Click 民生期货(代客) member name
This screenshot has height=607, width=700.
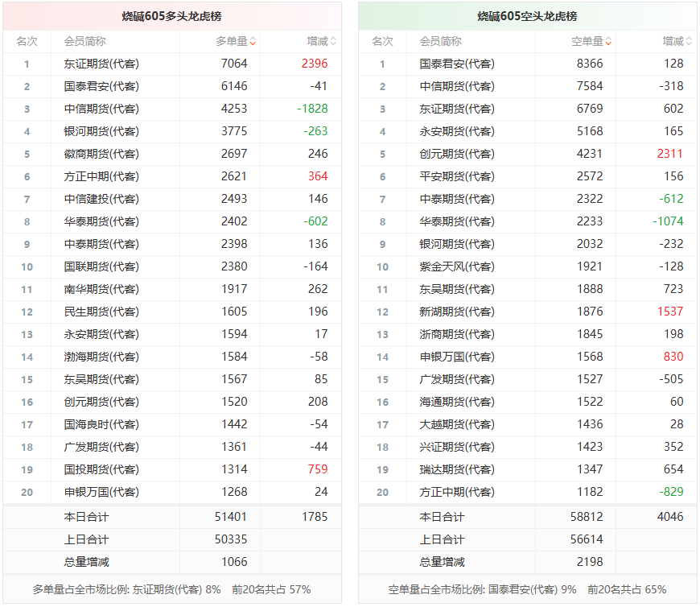(101, 312)
